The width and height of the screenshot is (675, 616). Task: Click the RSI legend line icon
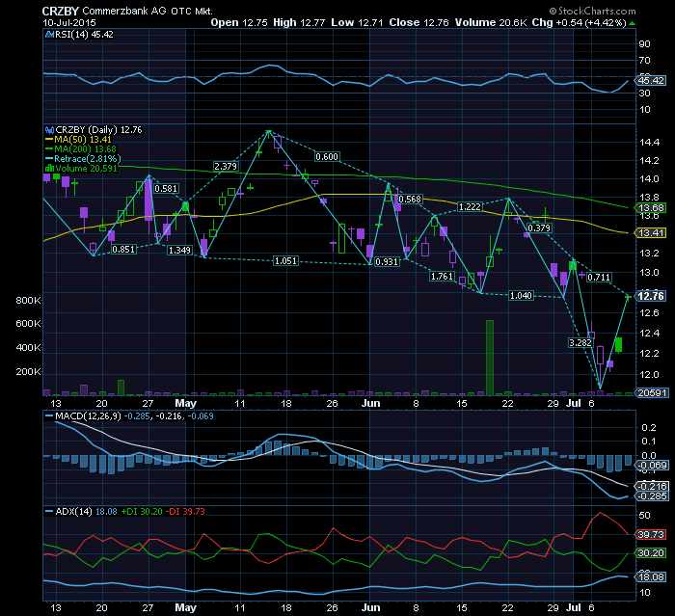click(50, 35)
